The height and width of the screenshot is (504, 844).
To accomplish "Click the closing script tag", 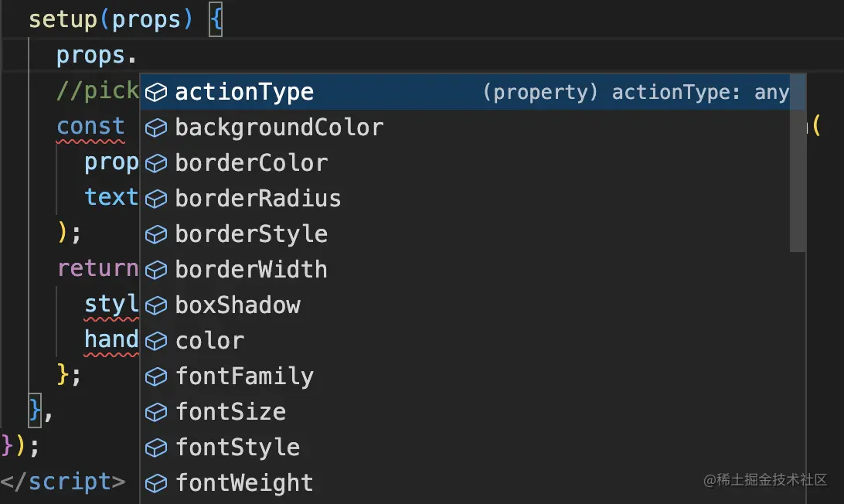I will click(63, 482).
